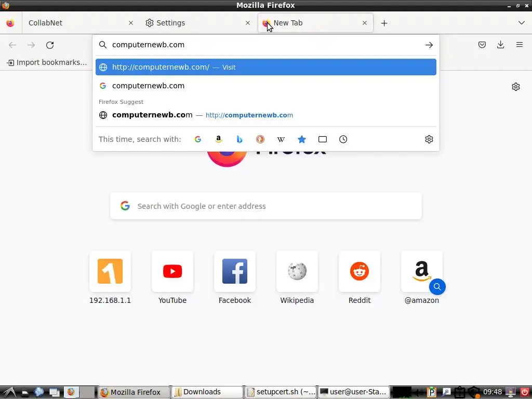Open Firefox View pinned icon
Viewport: 532px width, 399px height.
coord(10,23)
